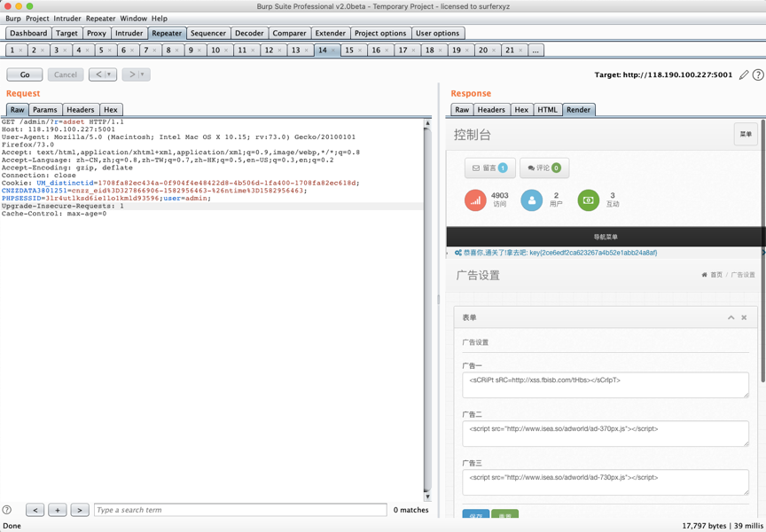
Task: Click the red 访问 visits stats icon
Action: pos(475,200)
